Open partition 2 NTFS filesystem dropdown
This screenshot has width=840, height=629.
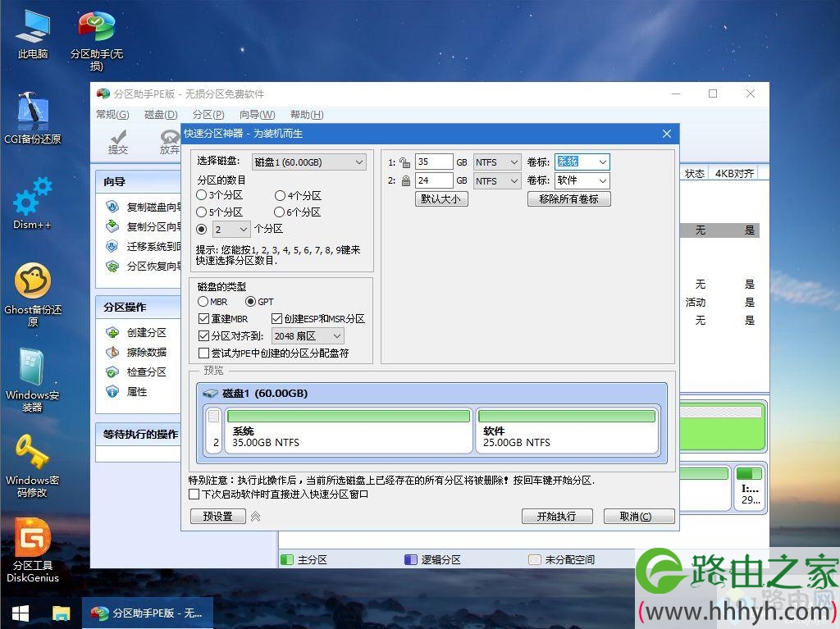497,180
